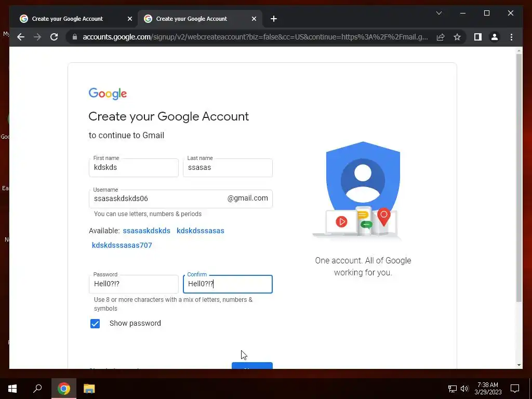Click the text "You can use letters, numbers & periods"
532x399 pixels.
(148, 214)
